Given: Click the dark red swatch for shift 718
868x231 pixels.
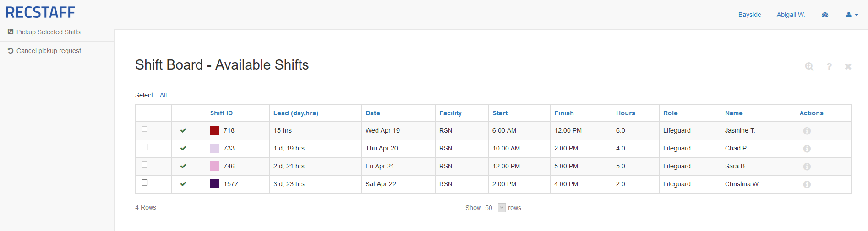Looking at the screenshot, I should (x=214, y=130).
